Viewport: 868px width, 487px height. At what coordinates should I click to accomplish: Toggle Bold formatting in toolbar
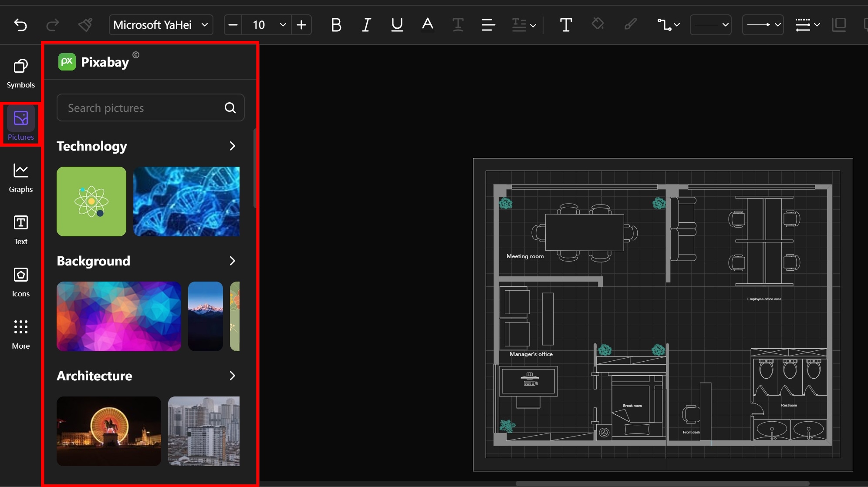[336, 24]
